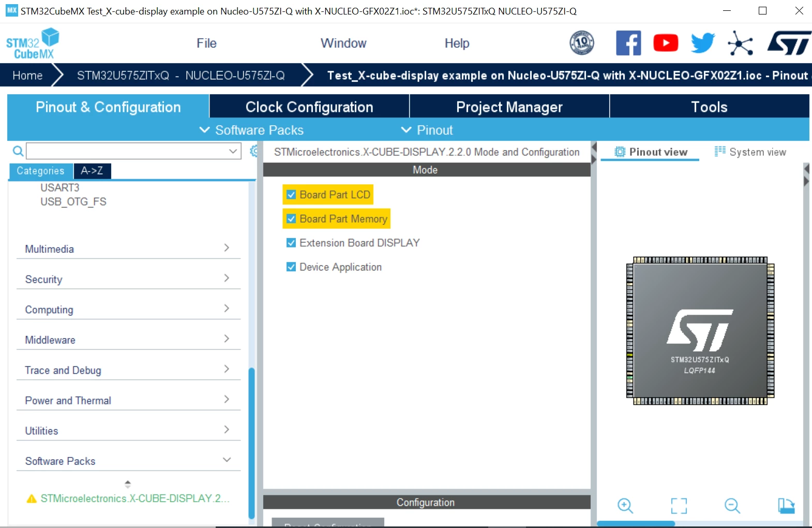Switch to the Pinout & Configuration tab

[x=108, y=107]
